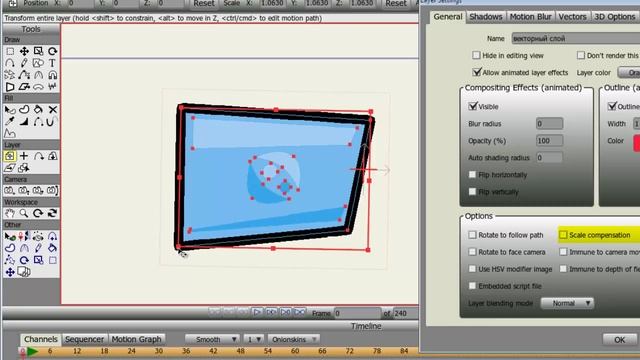Step forward with the double-arrow playback button

[x=271, y=312]
